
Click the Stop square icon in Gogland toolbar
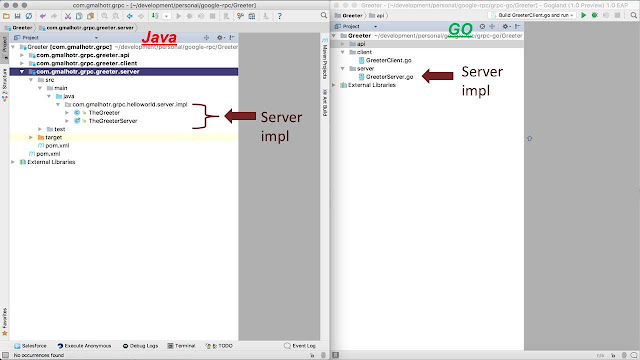tap(618, 15)
